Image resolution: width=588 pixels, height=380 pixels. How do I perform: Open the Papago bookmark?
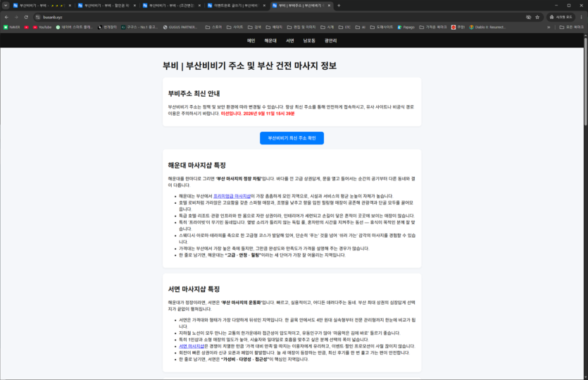[406, 27]
